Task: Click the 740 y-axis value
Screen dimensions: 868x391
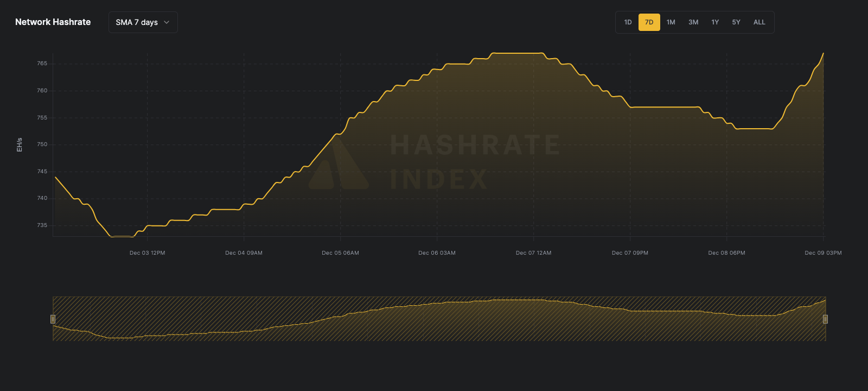Action: pos(42,198)
